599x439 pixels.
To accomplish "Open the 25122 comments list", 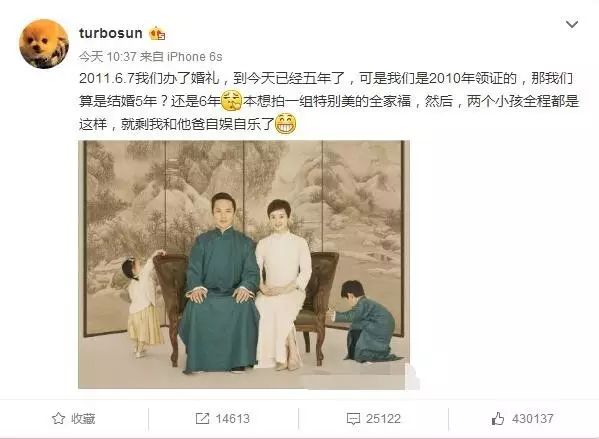I will (x=383, y=419).
